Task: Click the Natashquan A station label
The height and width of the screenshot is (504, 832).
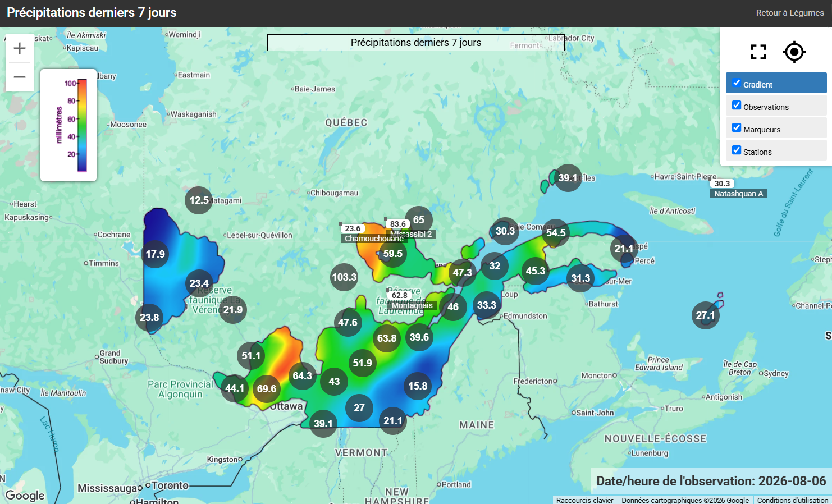Action: 739,194
